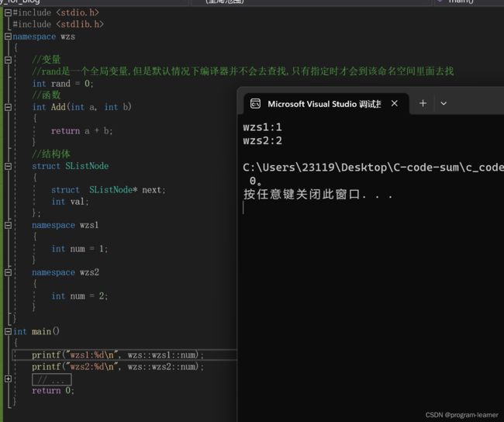The width and height of the screenshot is (504, 422).
Task: Click '#include <stdlib.h>' line
Action: (x=58, y=25)
